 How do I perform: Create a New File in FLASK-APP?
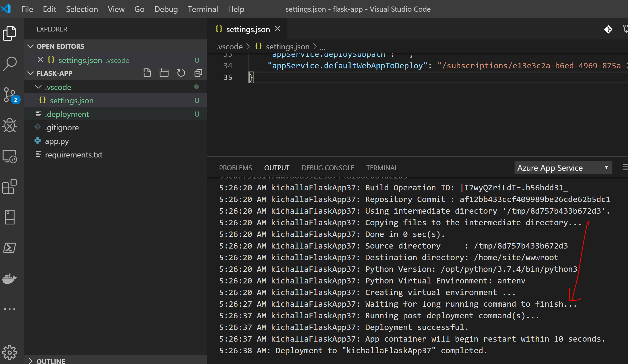tap(147, 72)
